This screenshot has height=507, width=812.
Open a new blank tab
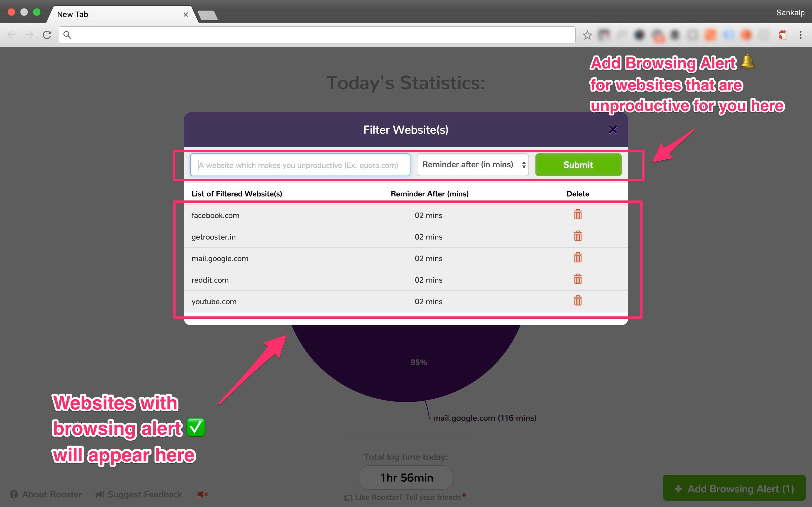click(x=208, y=15)
